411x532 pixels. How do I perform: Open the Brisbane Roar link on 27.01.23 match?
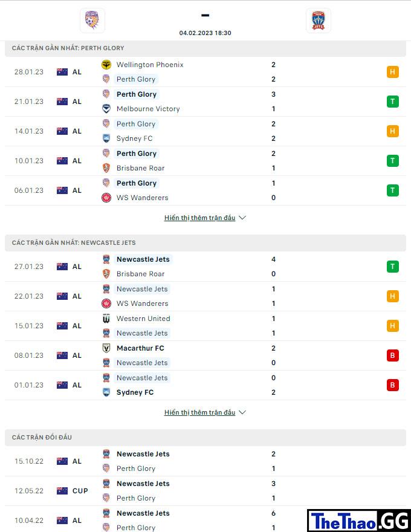[140, 274]
